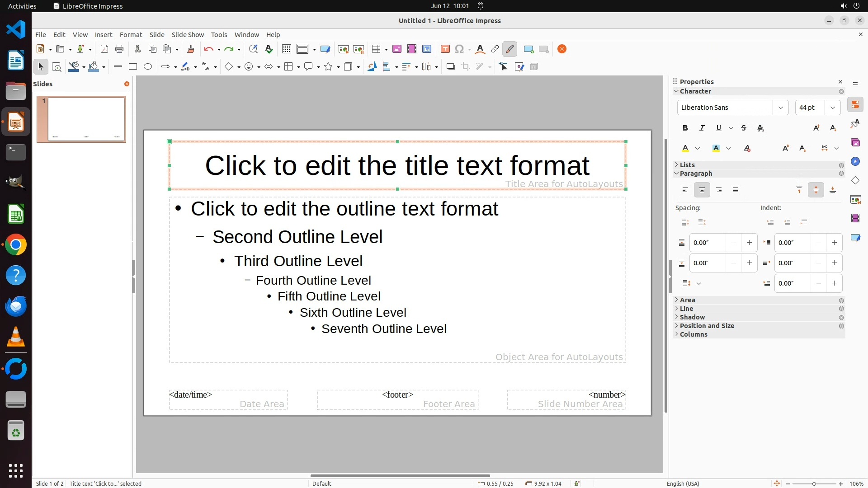The image size is (868, 488).
Task: Open the font name dropdown
Action: point(780,108)
